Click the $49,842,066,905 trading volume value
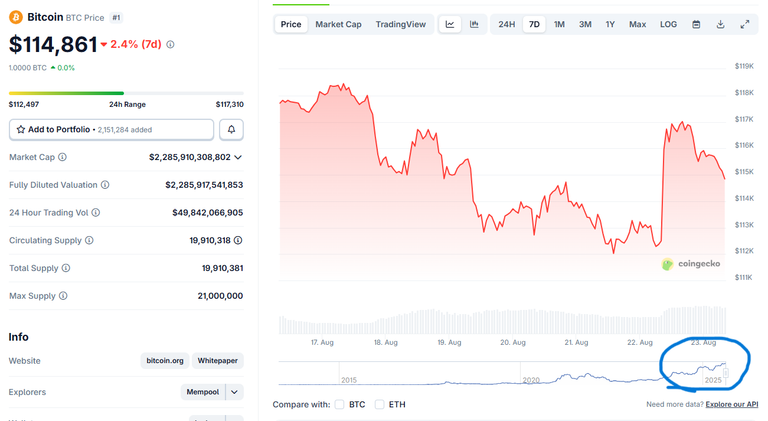 (208, 212)
